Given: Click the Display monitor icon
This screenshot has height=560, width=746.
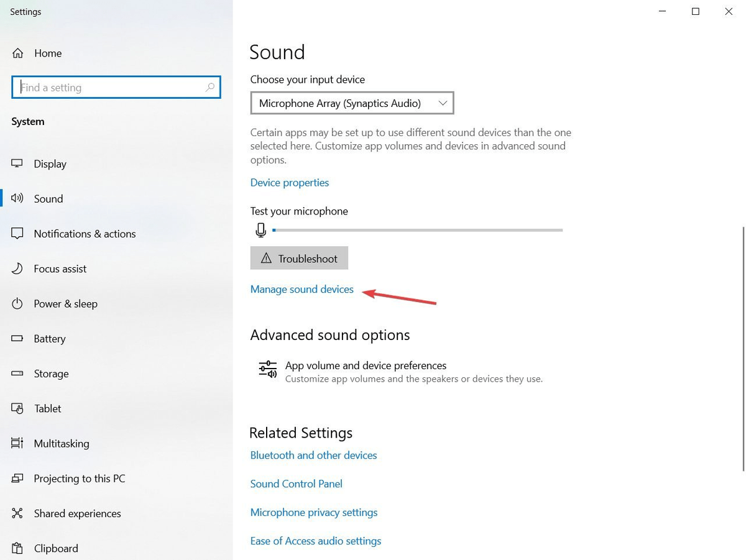Looking at the screenshot, I should tap(17, 163).
